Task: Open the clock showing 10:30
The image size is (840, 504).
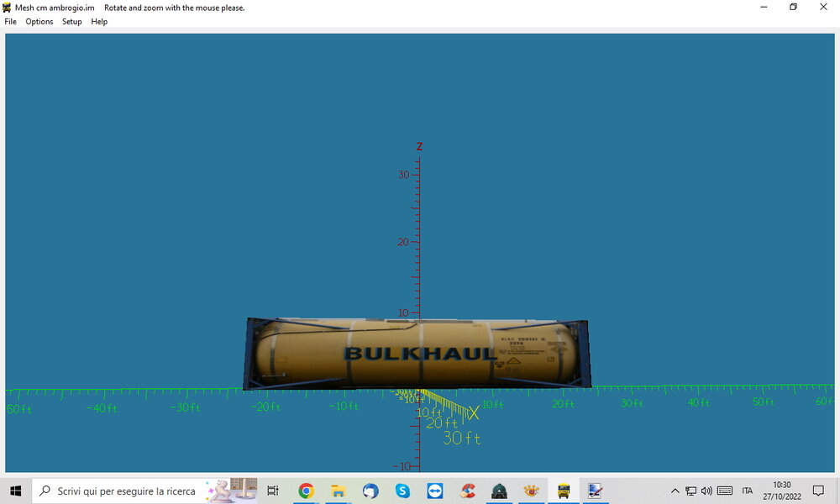Action: 781,491
